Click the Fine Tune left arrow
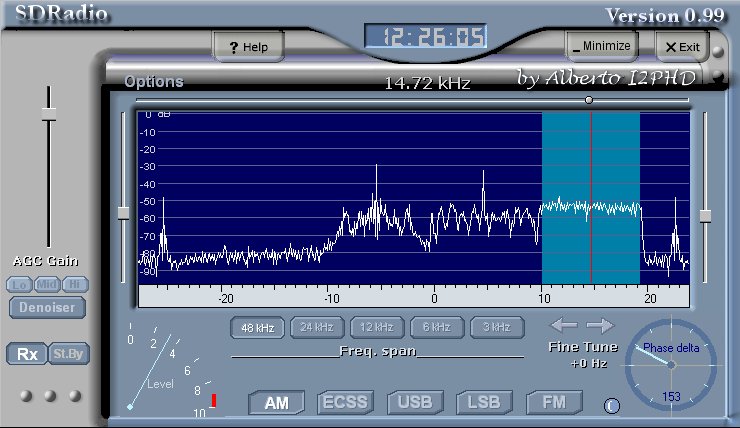 [563, 325]
